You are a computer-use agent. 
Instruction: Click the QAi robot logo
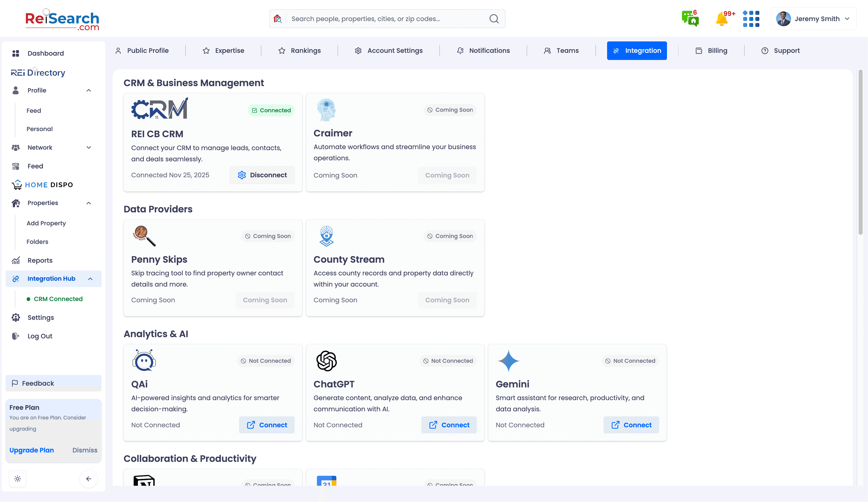[144, 360]
